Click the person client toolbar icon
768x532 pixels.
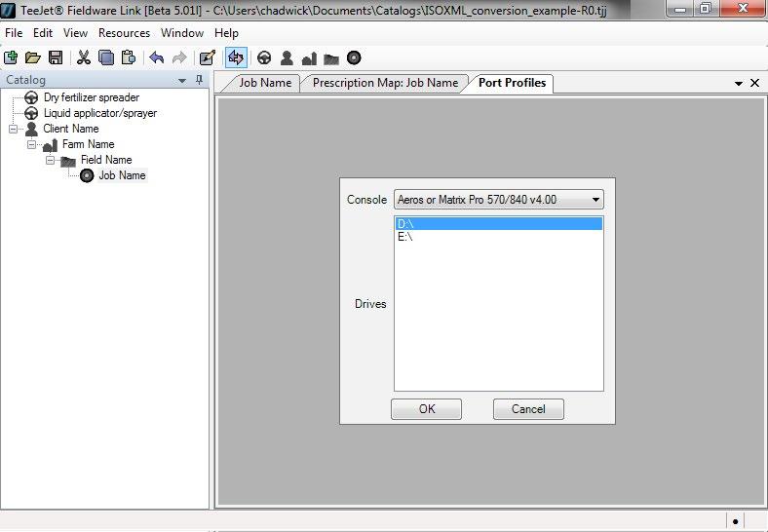point(287,57)
